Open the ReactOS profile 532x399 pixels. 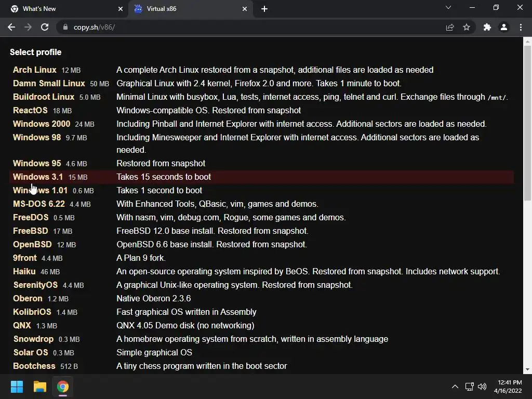pos(30,111)
